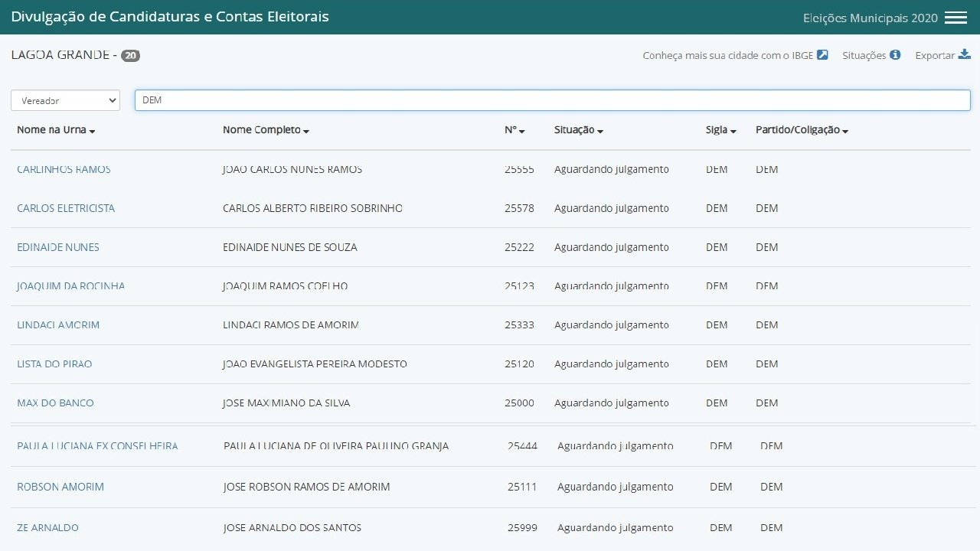Open the hamburger menu icon

955,18
